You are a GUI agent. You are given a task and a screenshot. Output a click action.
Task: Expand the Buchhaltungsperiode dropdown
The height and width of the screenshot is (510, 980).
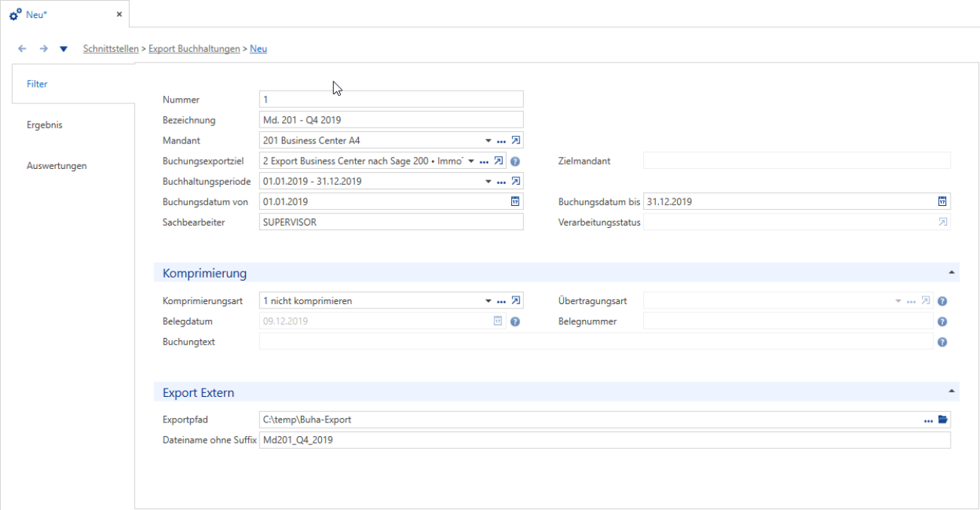488,181
